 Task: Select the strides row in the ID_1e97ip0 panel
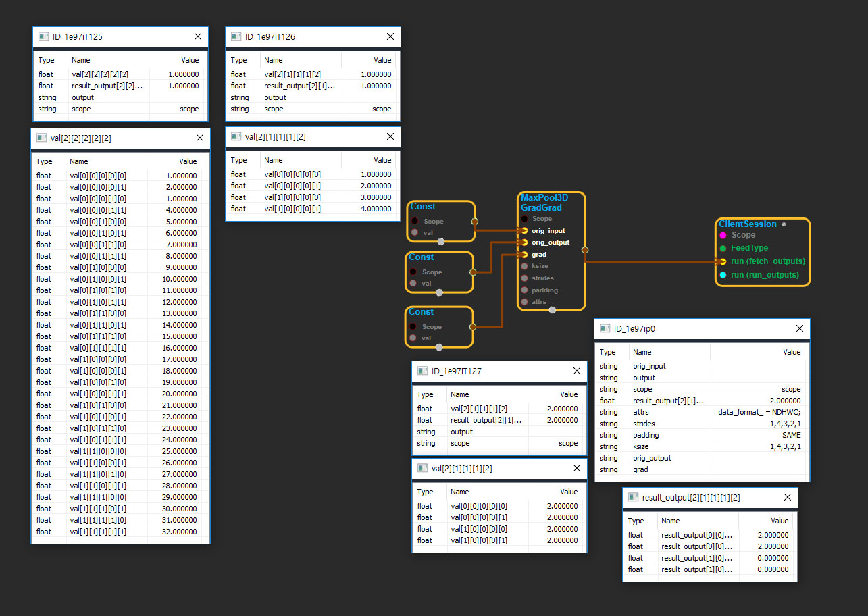point(702,423)
